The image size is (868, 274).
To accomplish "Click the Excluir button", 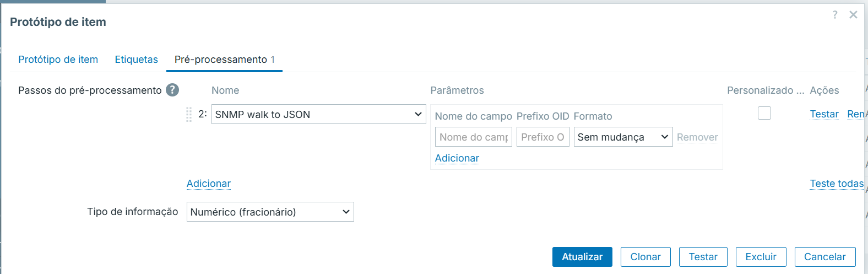I will (761, 257).
